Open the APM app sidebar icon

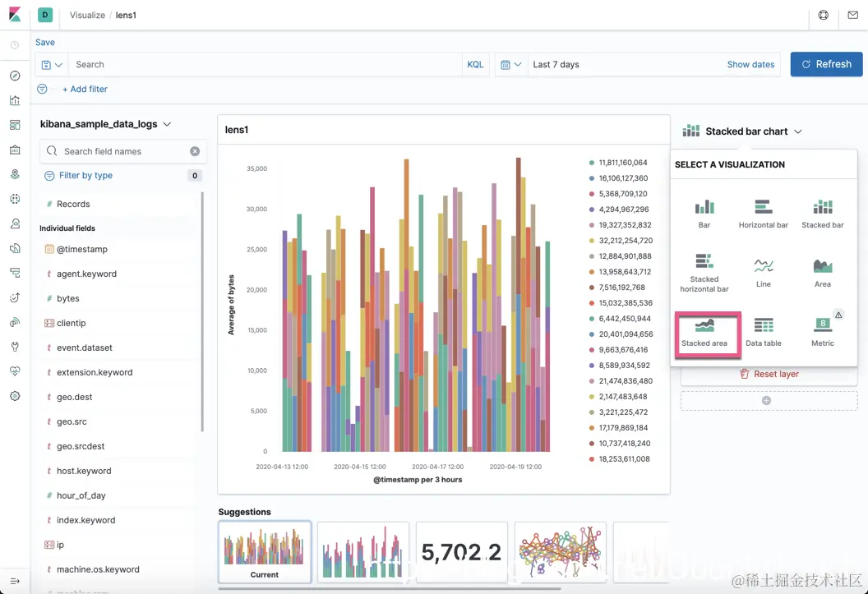tap(15, 273)
